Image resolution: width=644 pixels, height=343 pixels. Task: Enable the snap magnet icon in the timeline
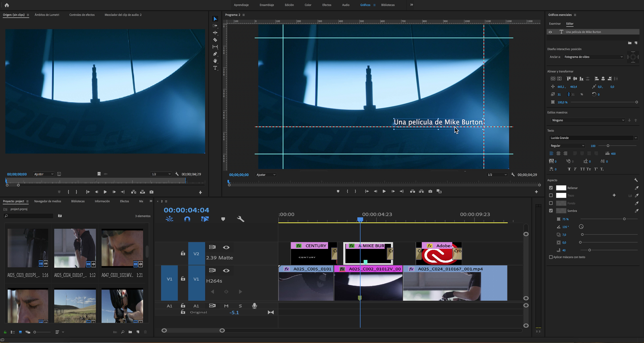point(187,219)
